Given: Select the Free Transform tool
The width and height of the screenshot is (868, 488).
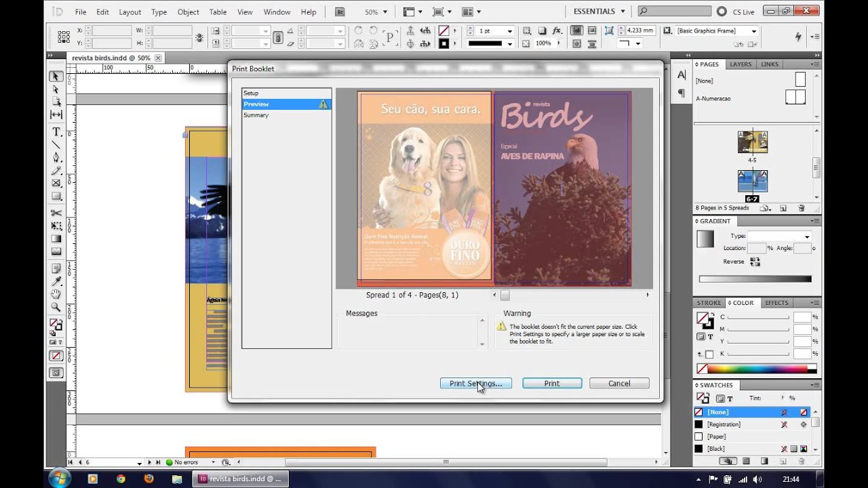Looking at the screenshot, I should point(56,226).
